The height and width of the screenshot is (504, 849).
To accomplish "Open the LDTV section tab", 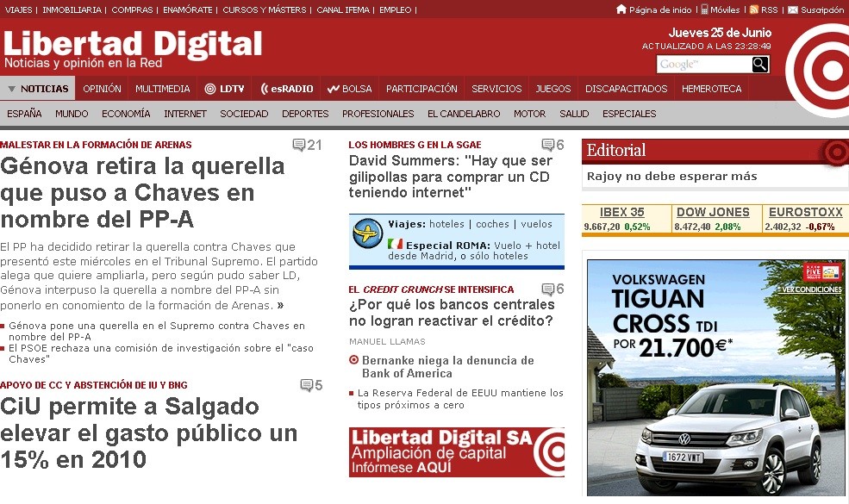I will [x=224, y=89].
